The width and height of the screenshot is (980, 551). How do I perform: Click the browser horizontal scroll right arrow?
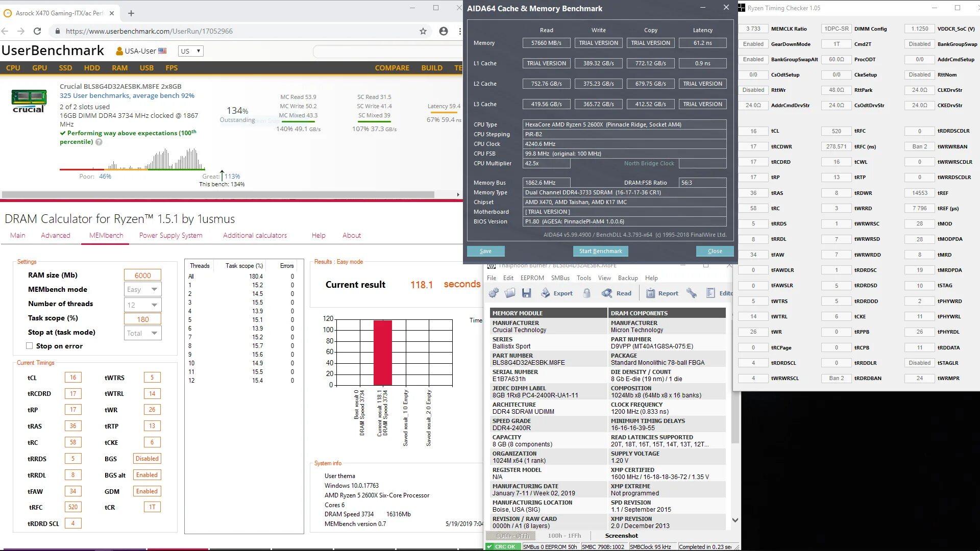458,194
